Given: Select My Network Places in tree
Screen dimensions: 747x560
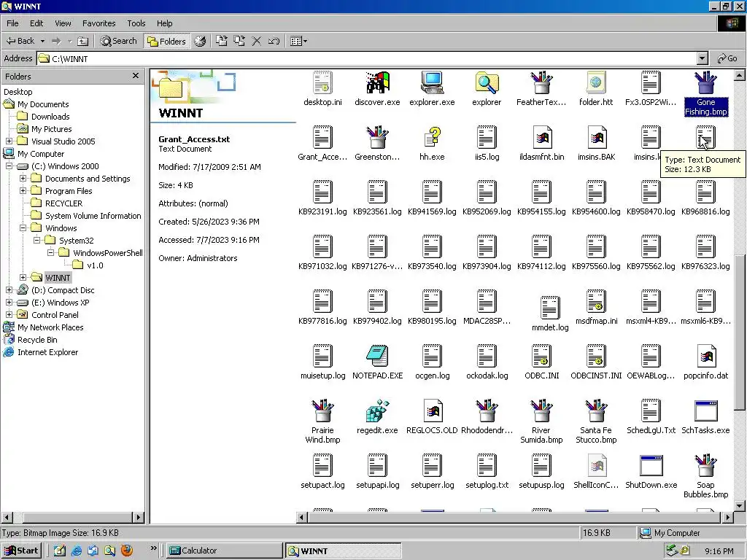Looking at the screenshot, I should (x=50, y=327).
